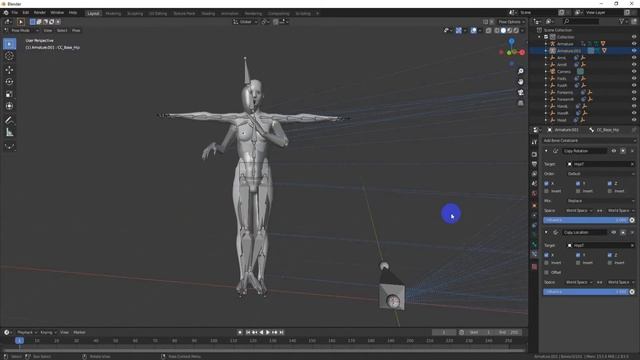Open the File menu
This screenshot has width=640, height=360.
coord(15,13)
